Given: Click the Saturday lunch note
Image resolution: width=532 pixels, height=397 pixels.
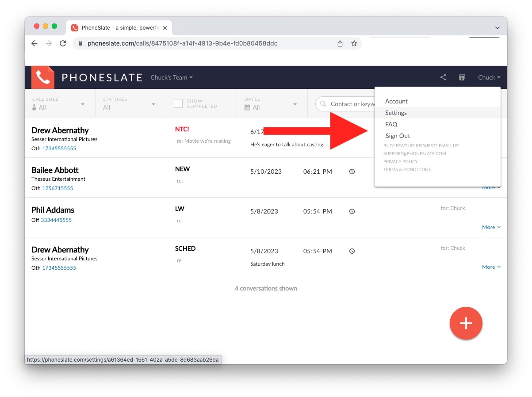Looking at the screenshot, I should point(268,264).
